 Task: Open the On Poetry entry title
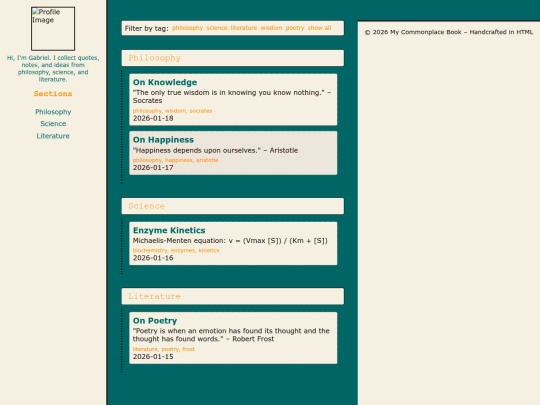pyautogui.click(x=155, y=321)
